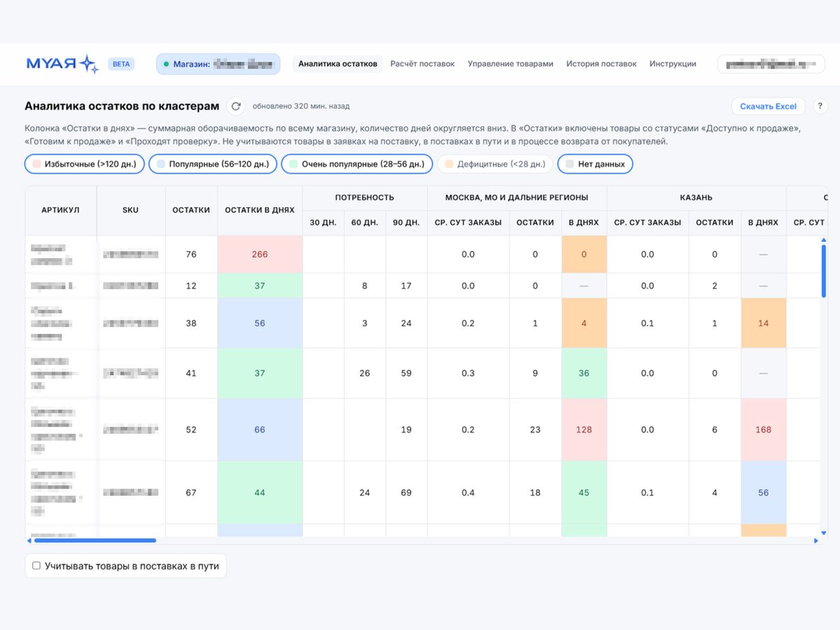Viewport: 840px width, 630px height.
Task: Switch to Аналитика остатков tab
Action: [337, 64]
